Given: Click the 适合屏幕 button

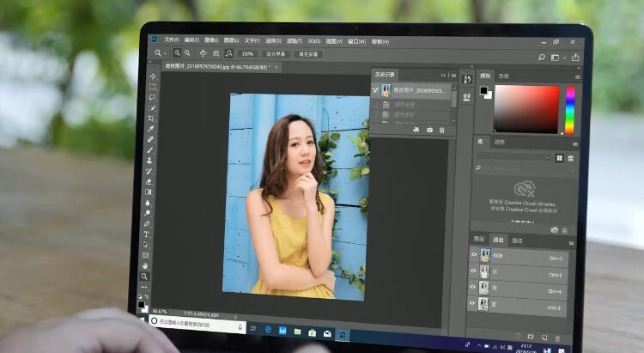Looking at the screenshot, I should pyautogui.click(x=275, y=54).
